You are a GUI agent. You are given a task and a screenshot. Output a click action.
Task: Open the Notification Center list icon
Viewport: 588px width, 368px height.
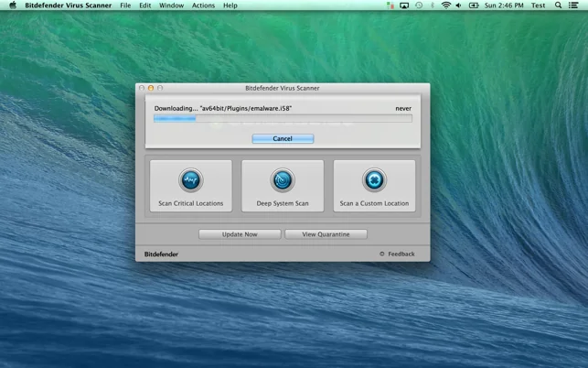coord(573,5)
